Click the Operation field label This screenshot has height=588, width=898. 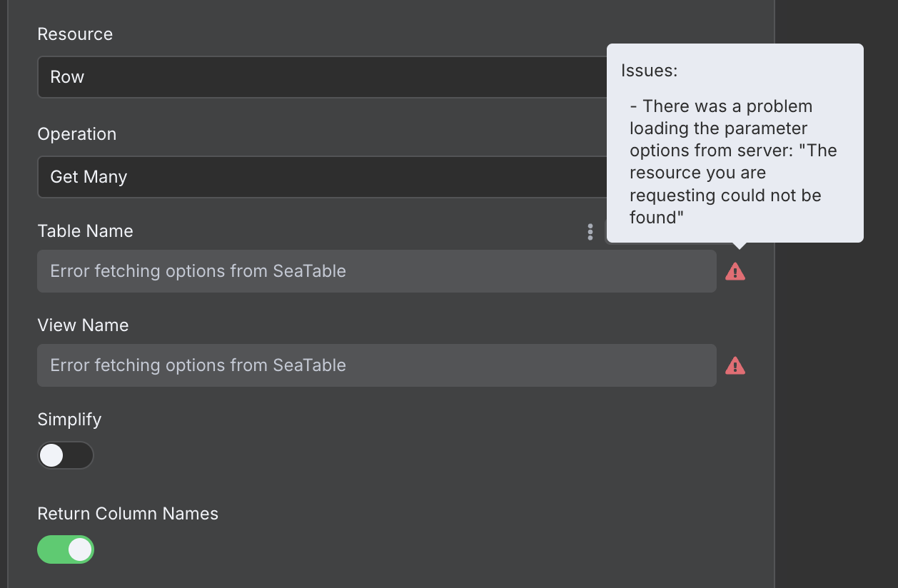76,134
